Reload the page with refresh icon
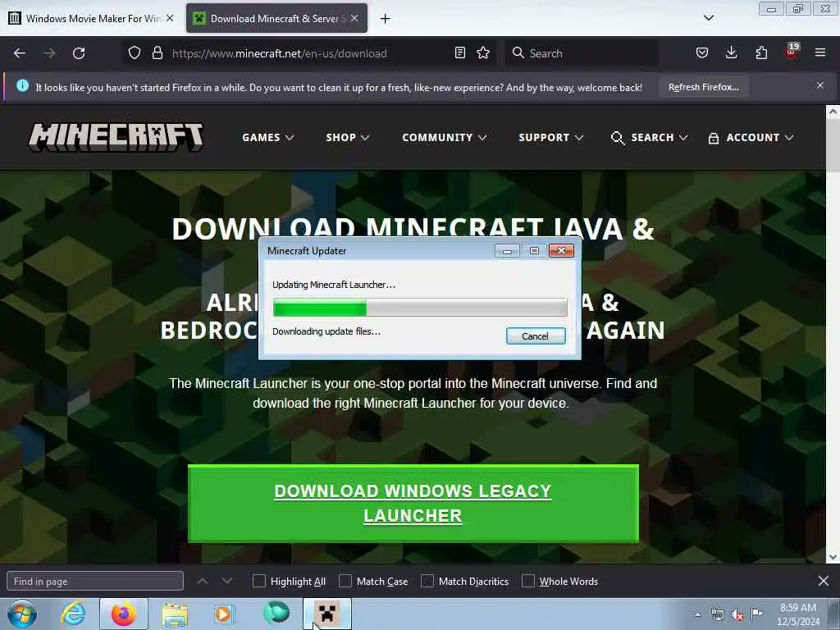This screenshot has height=630, width=840. (79, 53)
